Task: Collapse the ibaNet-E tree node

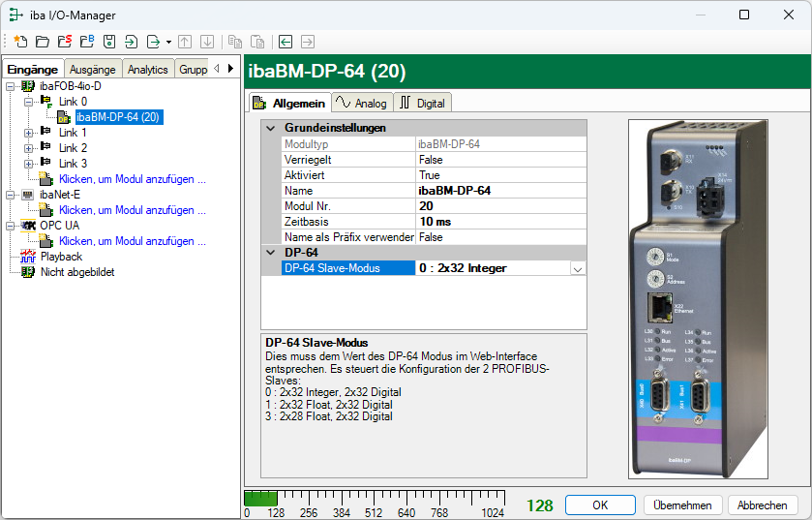Action: (12, 195)
